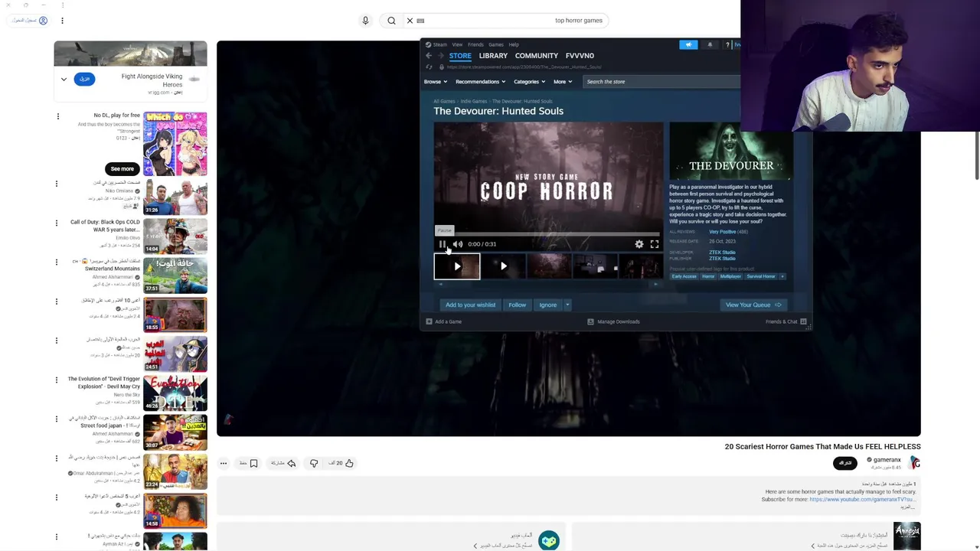Enter fullscreen on the Steam trailer

[655, 244]
